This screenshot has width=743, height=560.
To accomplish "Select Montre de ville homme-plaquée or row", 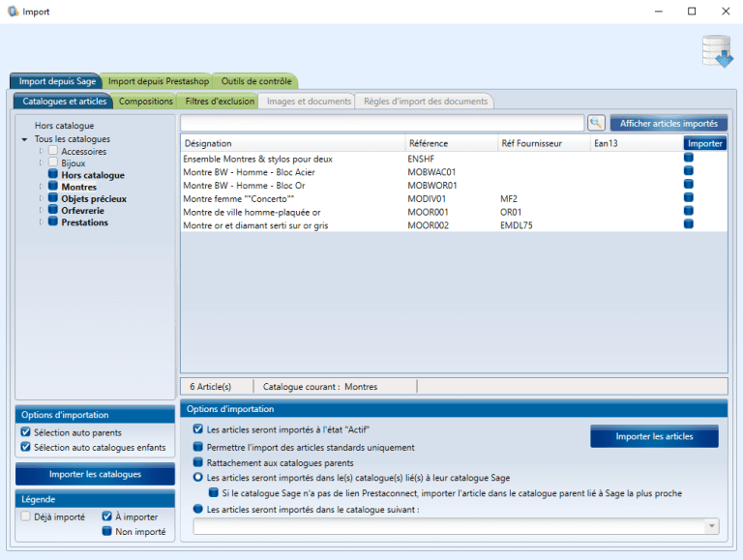I will [454, 212].
